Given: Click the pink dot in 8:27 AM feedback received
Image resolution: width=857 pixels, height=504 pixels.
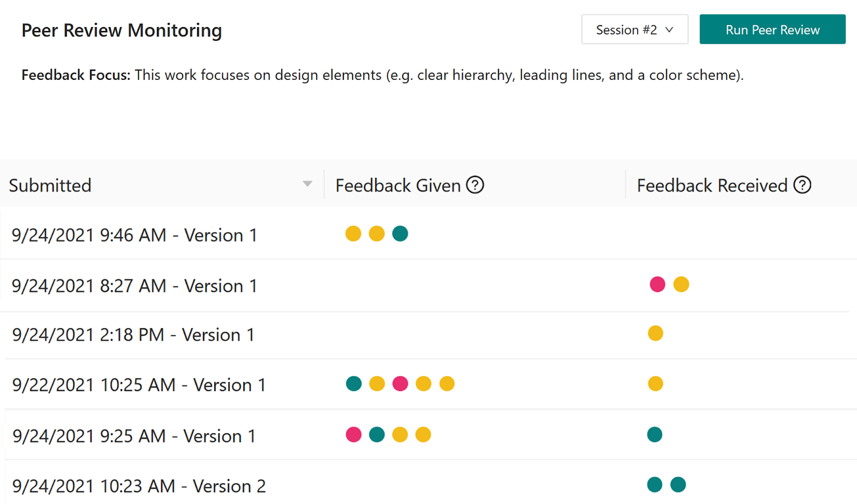Looking at the screenshot, I should 657,284.
